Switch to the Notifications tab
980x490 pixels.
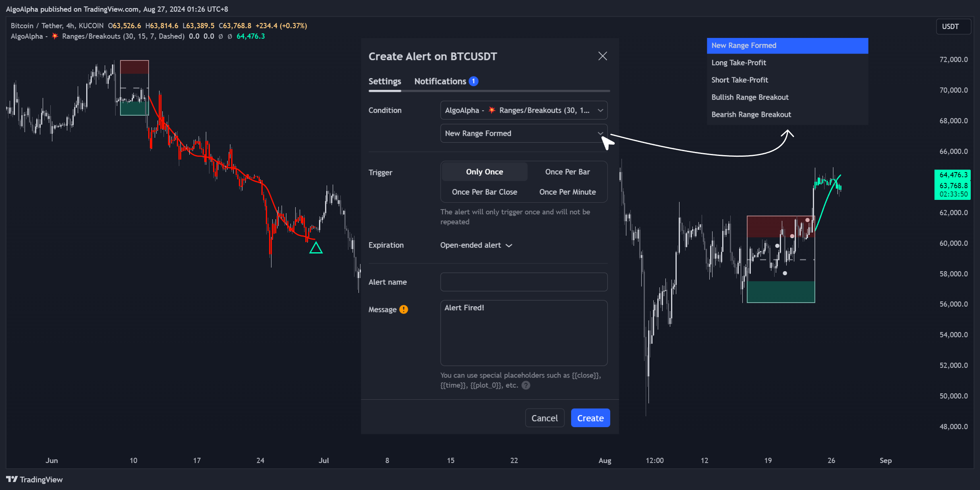(440, 81)
